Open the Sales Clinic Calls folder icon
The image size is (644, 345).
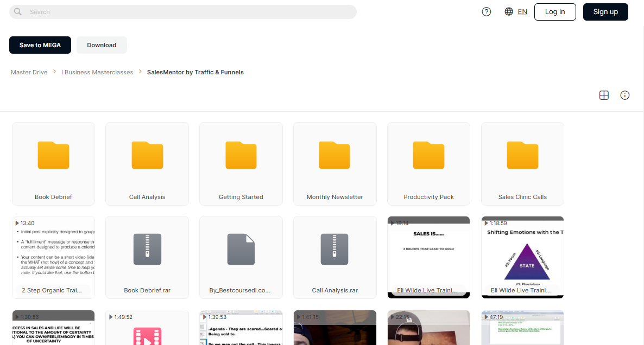pyautogui.click(x=522, y=155)
